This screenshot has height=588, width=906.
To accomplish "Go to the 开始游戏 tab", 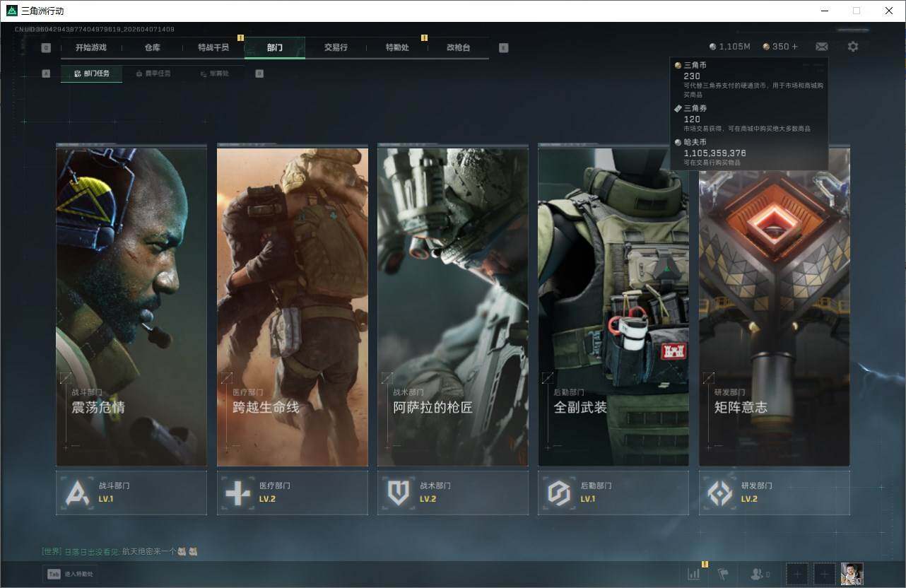I will (91, 47).
